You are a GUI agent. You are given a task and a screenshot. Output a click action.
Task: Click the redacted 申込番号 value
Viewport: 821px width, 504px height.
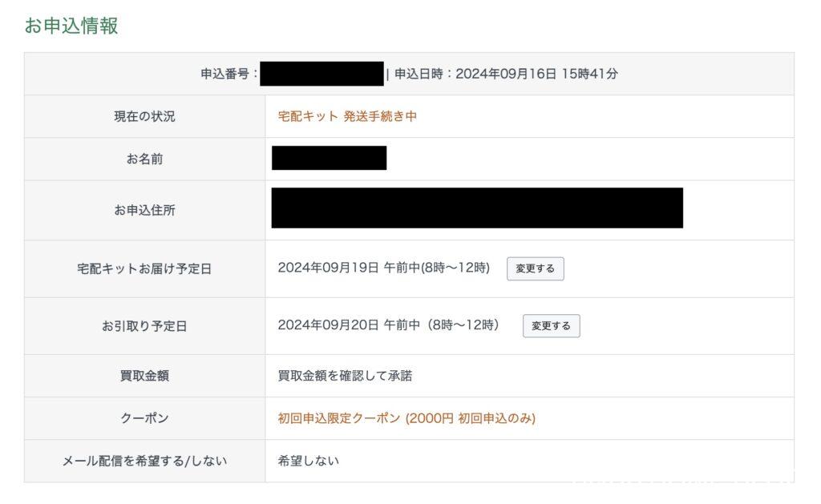[x=322, y=74]
